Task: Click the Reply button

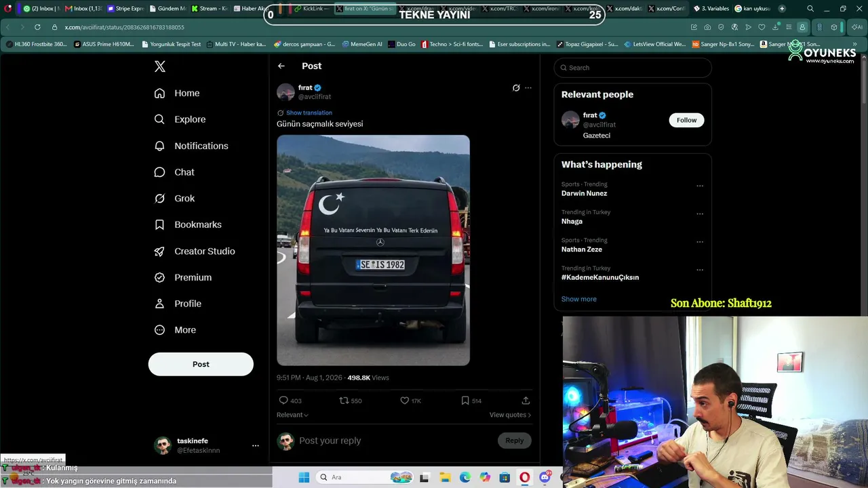Action: click(515, 441)
